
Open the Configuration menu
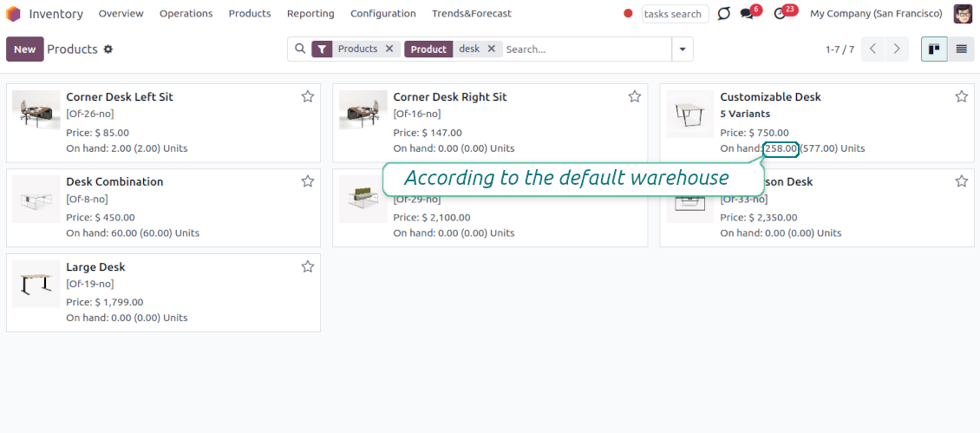(x=382, y=14)
